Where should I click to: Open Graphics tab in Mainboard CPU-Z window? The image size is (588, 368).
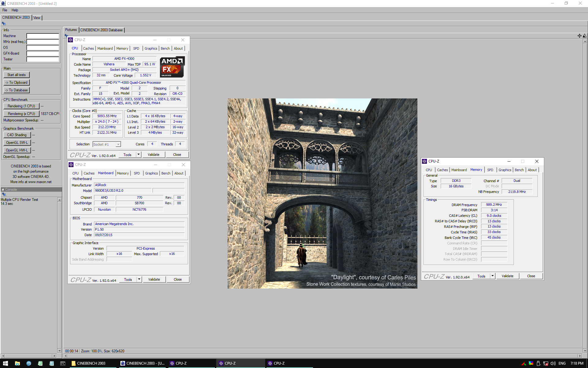(152, 173)
